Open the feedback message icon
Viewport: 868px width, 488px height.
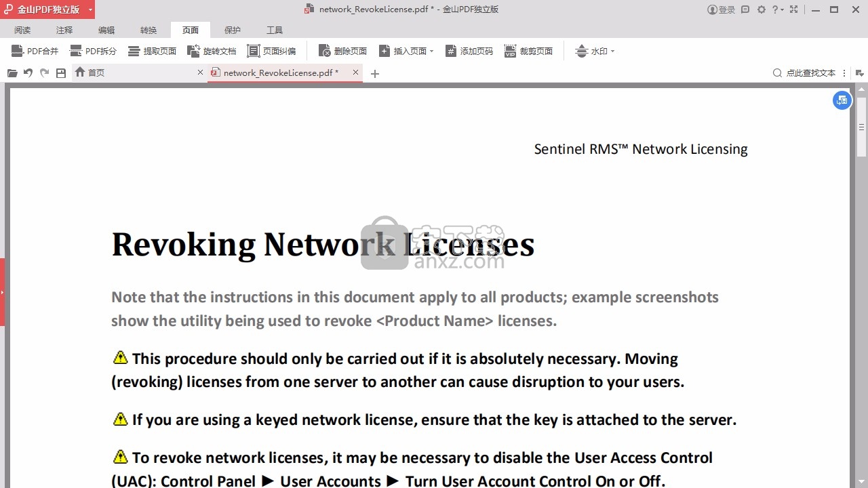click(745, 9)
